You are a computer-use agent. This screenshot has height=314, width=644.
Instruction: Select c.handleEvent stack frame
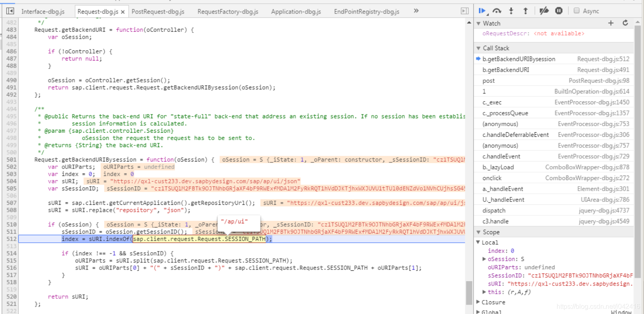554,156
